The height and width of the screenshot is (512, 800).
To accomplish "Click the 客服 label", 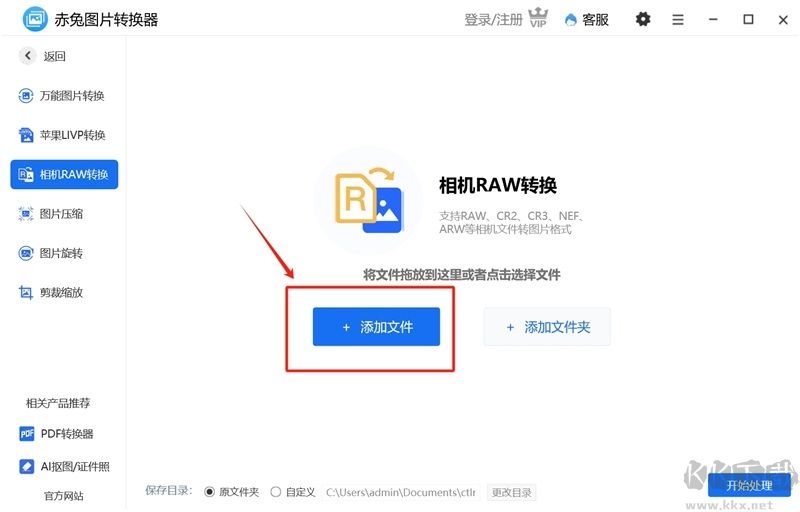I will point(595,20).
